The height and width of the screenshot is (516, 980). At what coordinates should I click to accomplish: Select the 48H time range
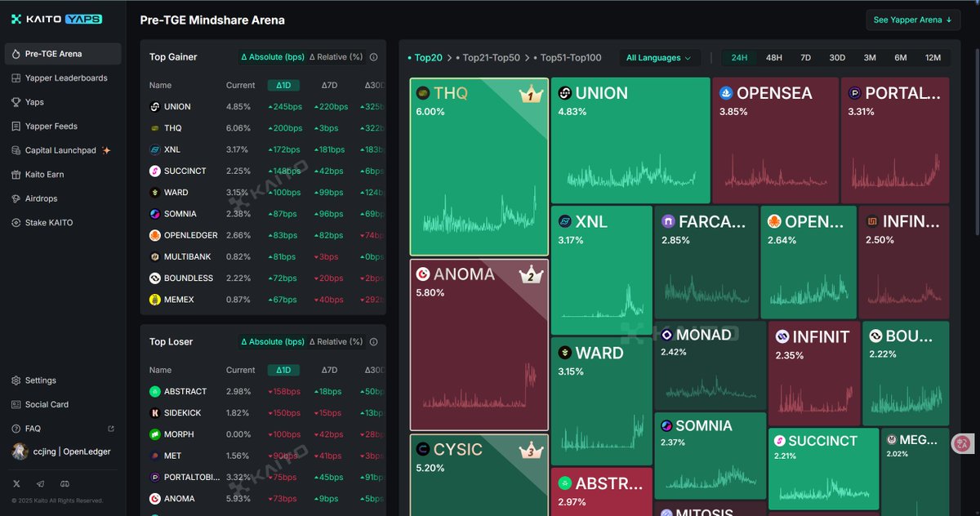[773, 58]
